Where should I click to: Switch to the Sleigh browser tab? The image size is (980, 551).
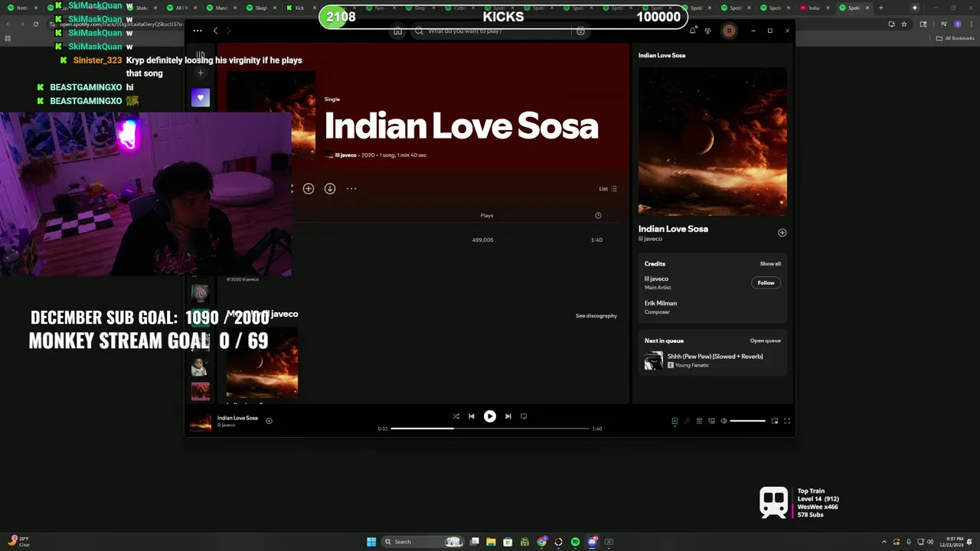(x=261, y=8)
